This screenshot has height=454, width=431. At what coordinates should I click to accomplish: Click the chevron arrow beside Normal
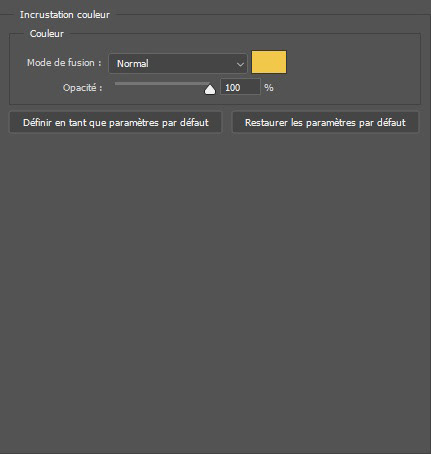(240, 64)
